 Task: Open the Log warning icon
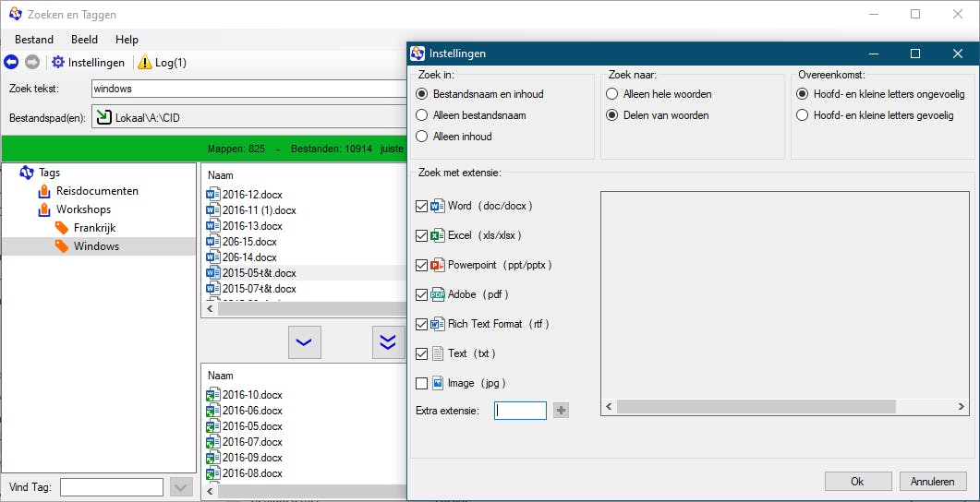[145, 63]
